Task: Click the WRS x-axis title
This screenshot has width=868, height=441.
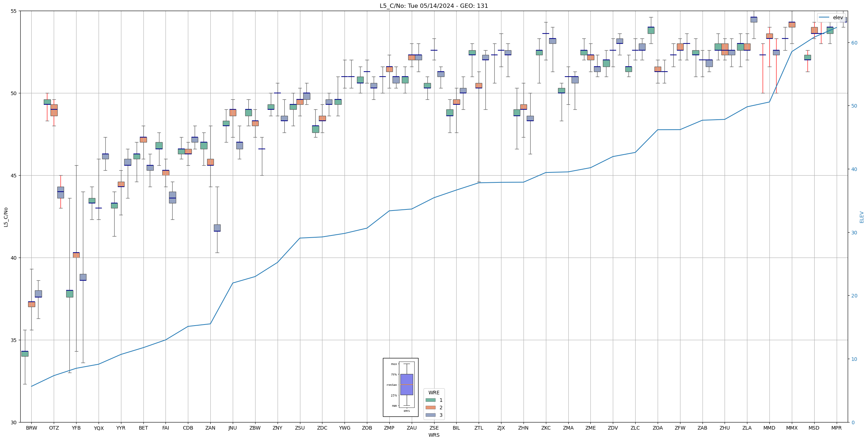Action: click(x=434, y=435)
